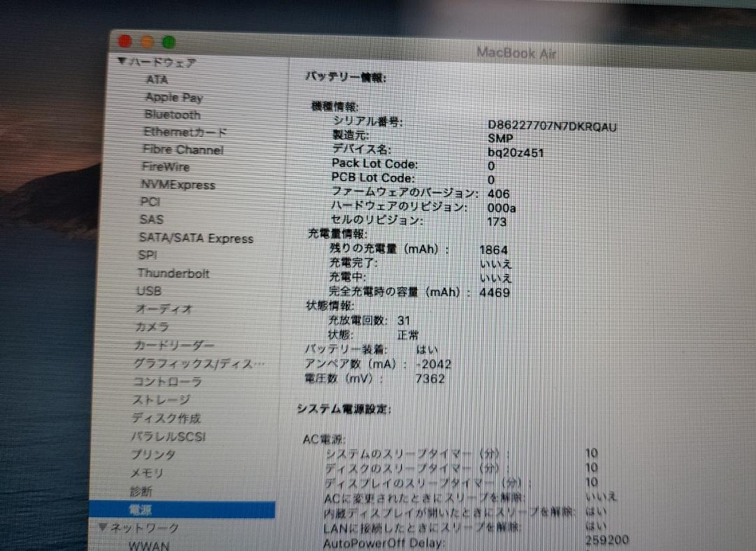Open the SAS sidebar item

[151, 219]
